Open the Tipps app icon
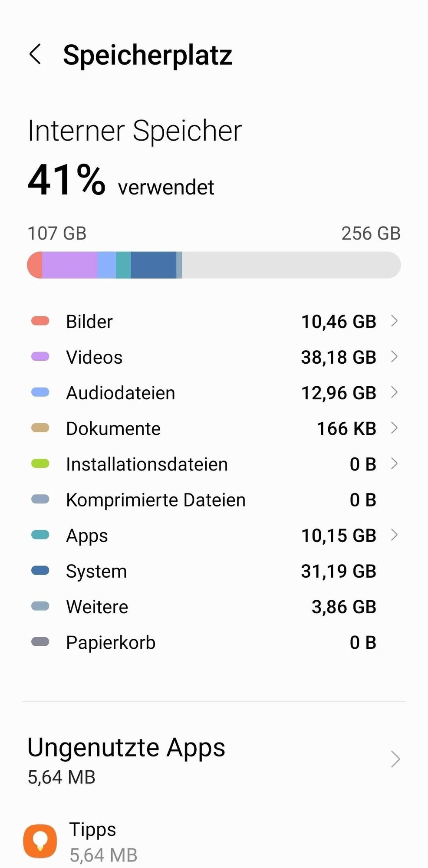Viewport: 428px width, 868px height. click(40, 841)
